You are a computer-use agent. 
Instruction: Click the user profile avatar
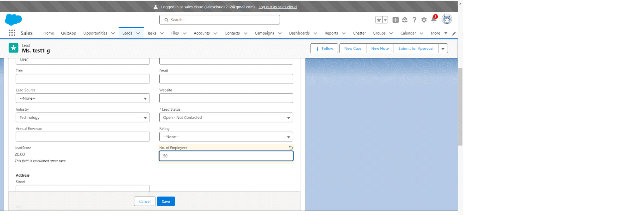coord(447,19)
